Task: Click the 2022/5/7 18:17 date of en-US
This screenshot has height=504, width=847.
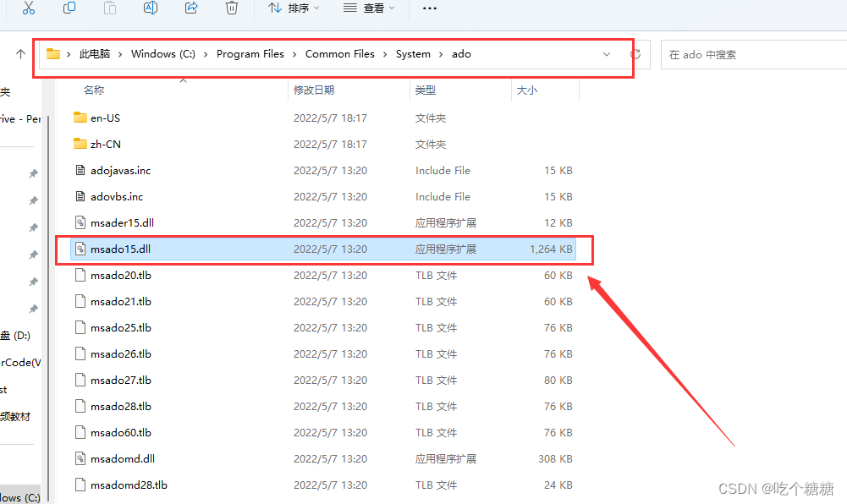Action: tap(330, 118)
